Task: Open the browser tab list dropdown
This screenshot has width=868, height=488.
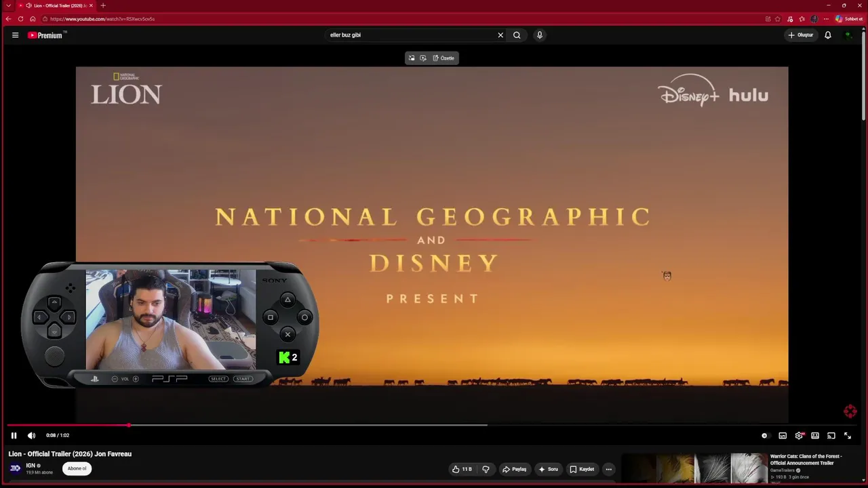Action: click(x=8, y=5)
